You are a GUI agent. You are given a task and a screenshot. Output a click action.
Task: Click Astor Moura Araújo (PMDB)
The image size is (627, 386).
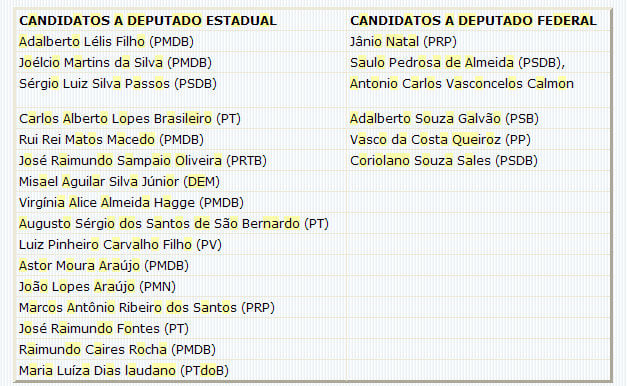click(104, 266)
